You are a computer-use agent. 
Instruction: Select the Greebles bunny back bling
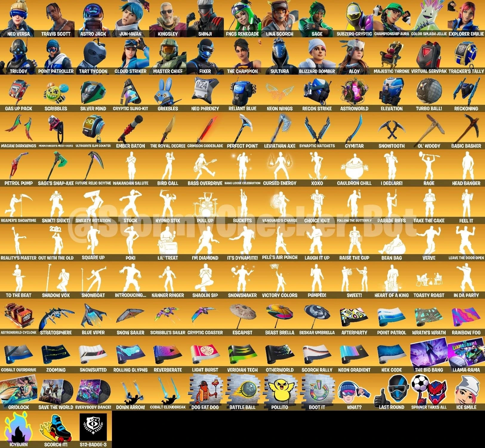168,93
